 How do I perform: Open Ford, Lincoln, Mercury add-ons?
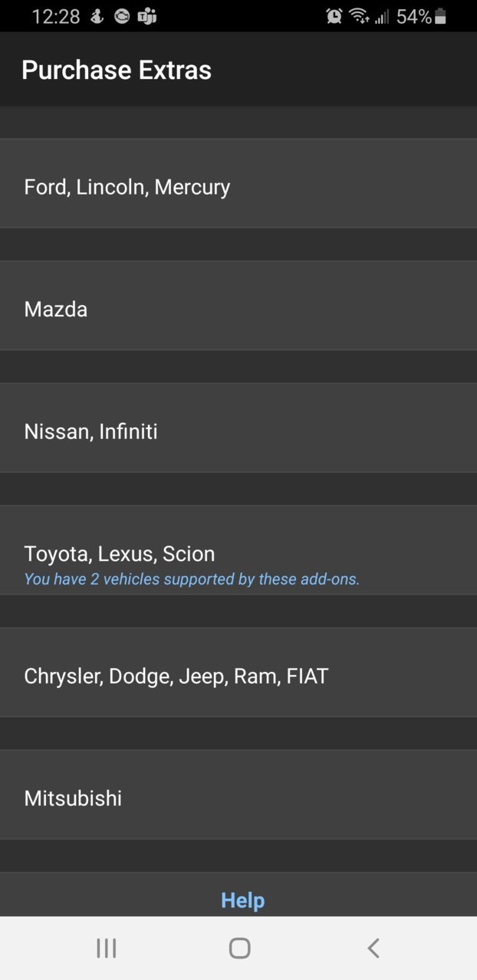[238, 183]
